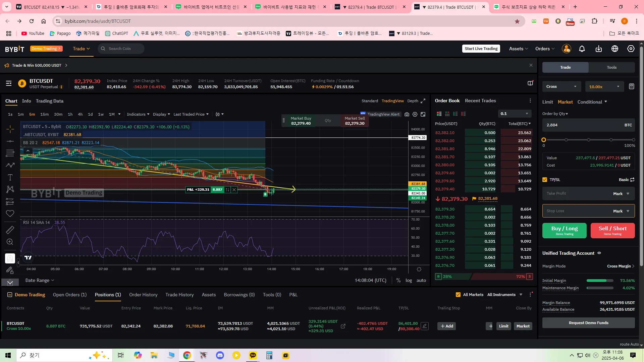
Task: Open the Cross margin mode dropdown
Action: [561, 86]
